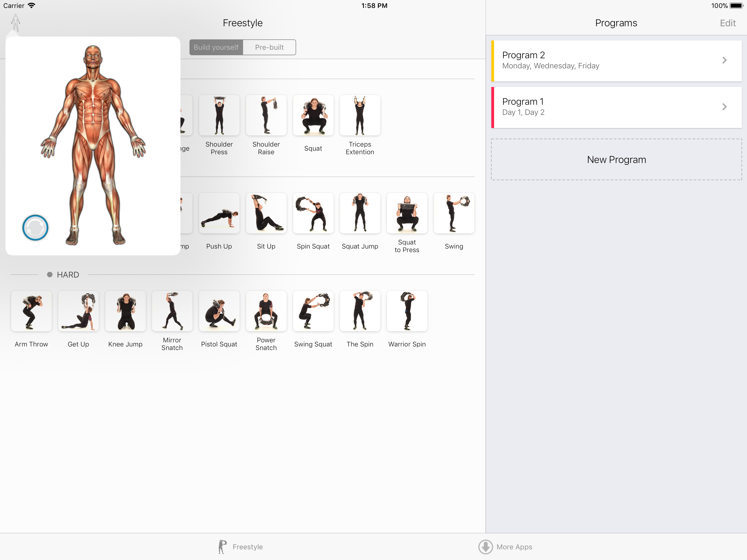This screenshot has height=560, width=747.
Task: Choose the Pistol Squat exercise
Action: [x=219, y=311]
